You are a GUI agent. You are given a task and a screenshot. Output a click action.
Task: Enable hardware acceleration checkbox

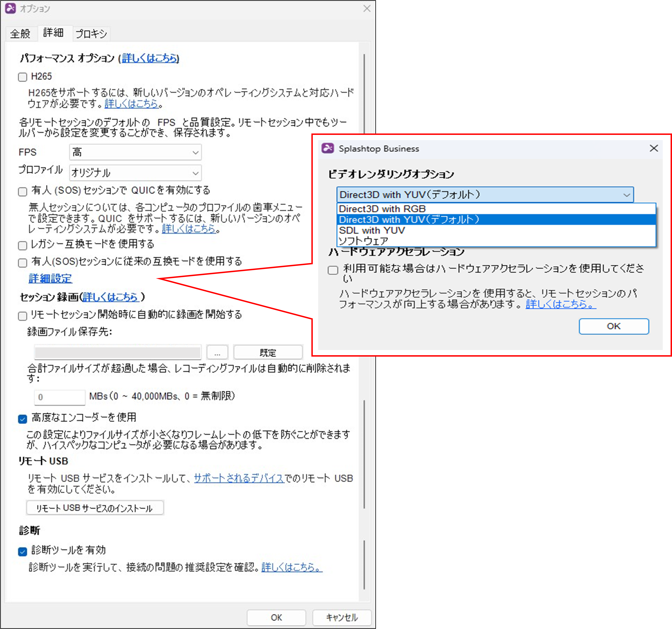(x=333, y=270)
